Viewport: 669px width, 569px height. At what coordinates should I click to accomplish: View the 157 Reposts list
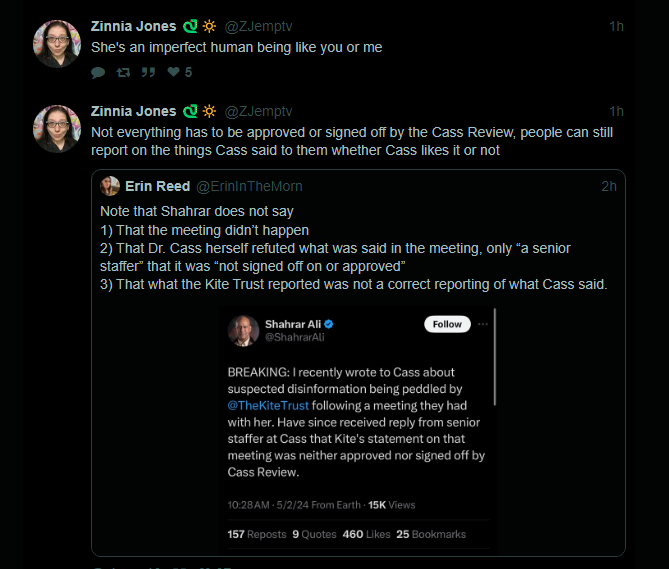257,534
